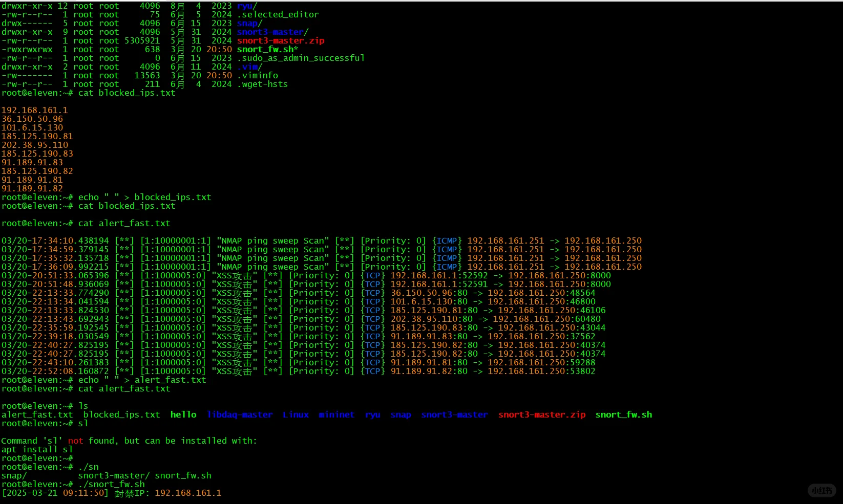Click the snap directory in ls output

401,414
